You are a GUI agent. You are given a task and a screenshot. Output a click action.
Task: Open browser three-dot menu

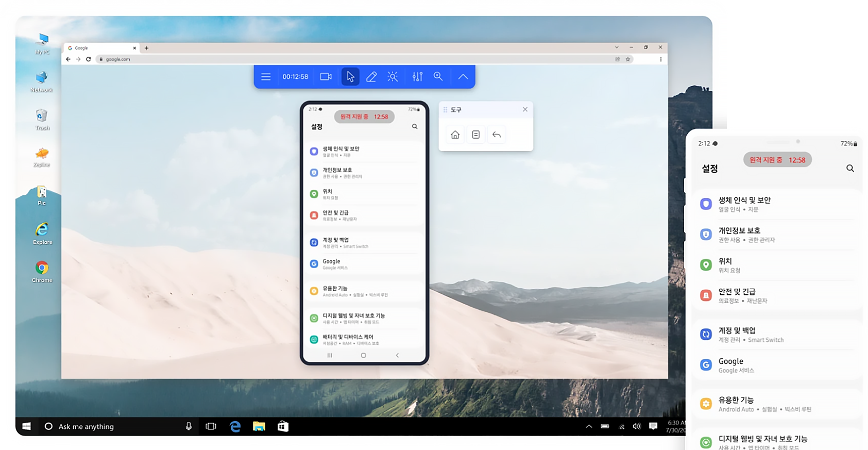(661, 59)
